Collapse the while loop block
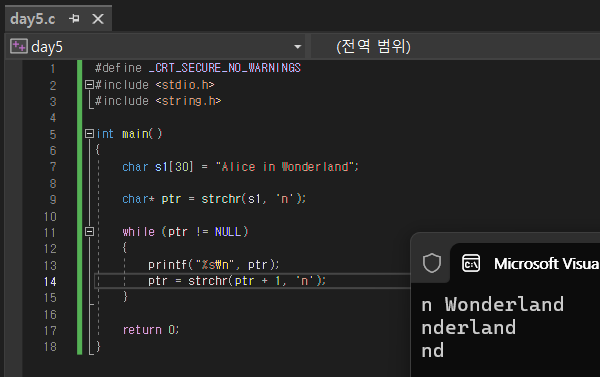 coord(89,232)
